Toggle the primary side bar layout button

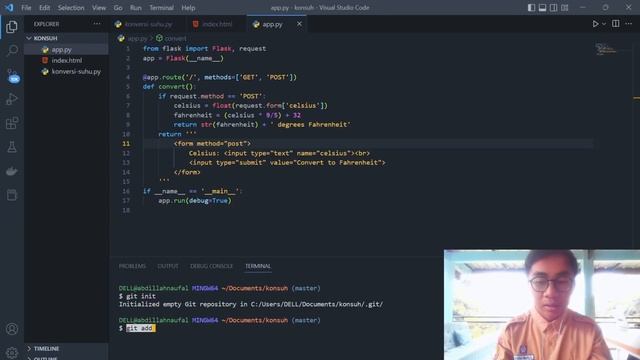(531, 7)
